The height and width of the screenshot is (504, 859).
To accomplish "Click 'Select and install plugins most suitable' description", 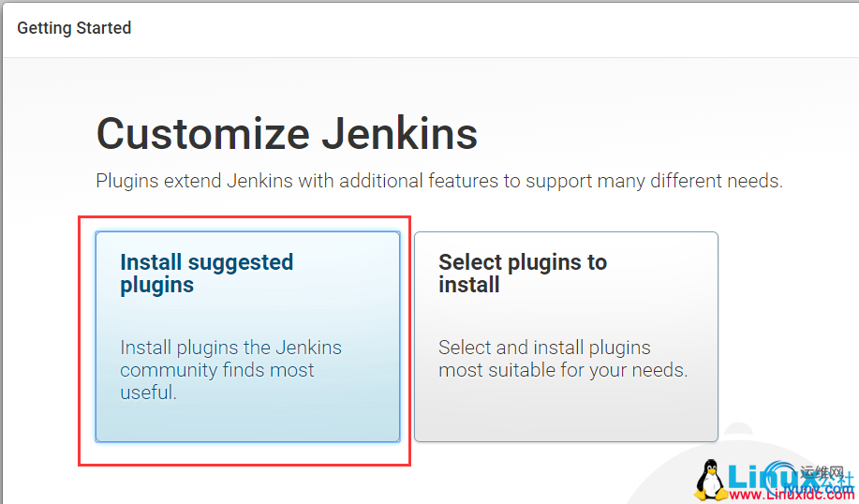I will [x=563, y=359].
